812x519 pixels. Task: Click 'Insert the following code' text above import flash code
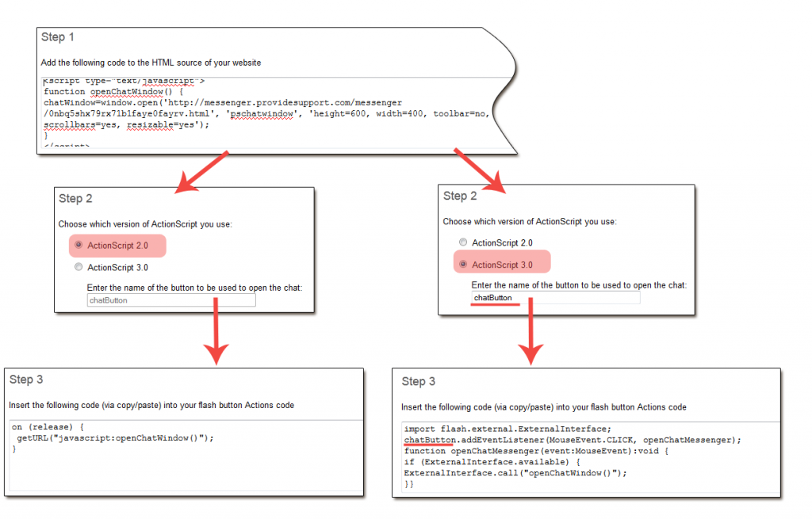[544, 407]
